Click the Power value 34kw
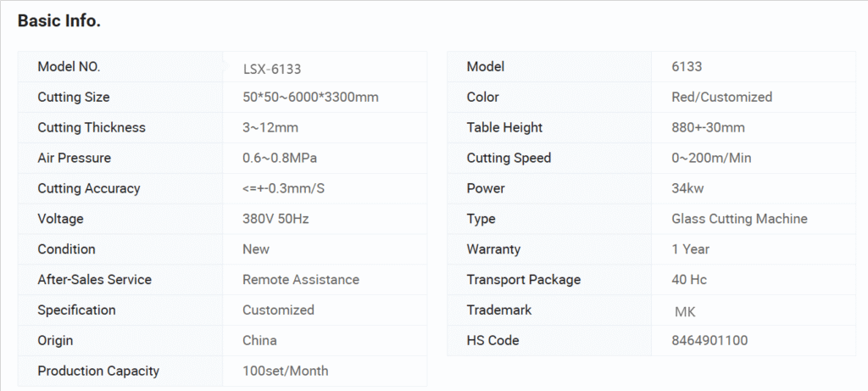This screenshot has height=391, width=868. (687, 189)
